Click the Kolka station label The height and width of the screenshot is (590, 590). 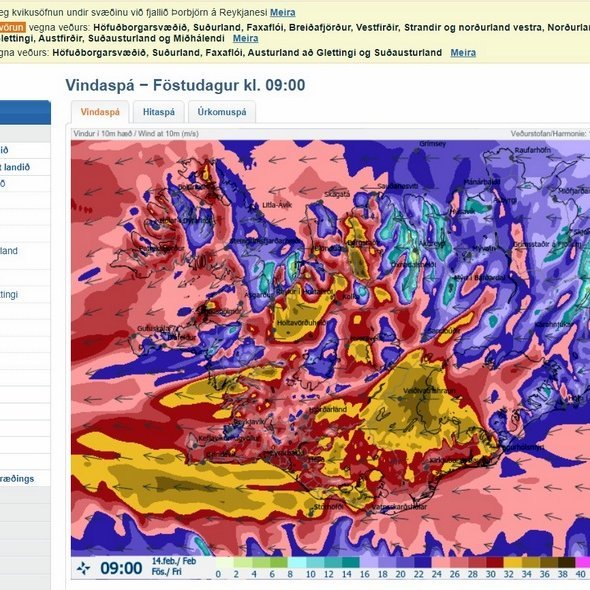351,296
